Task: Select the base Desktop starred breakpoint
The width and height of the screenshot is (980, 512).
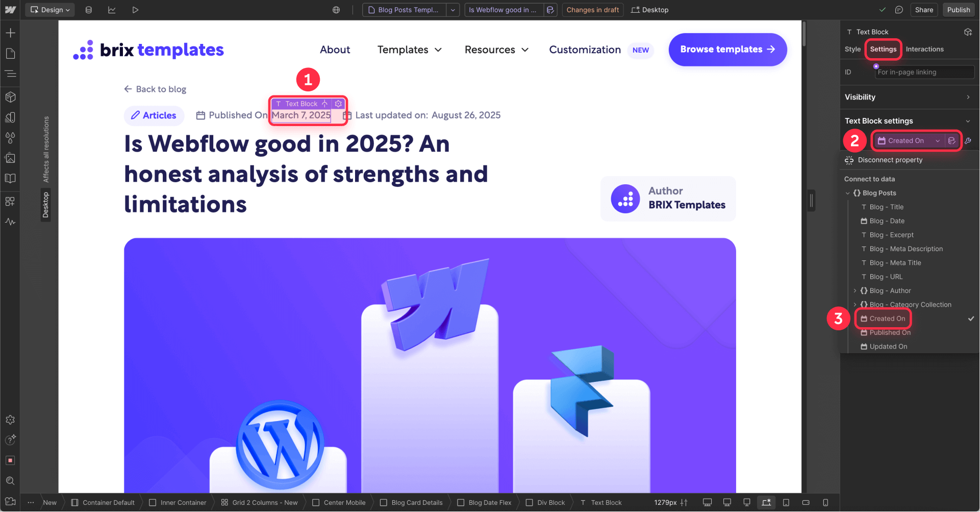Action: [x=766, y=503]
